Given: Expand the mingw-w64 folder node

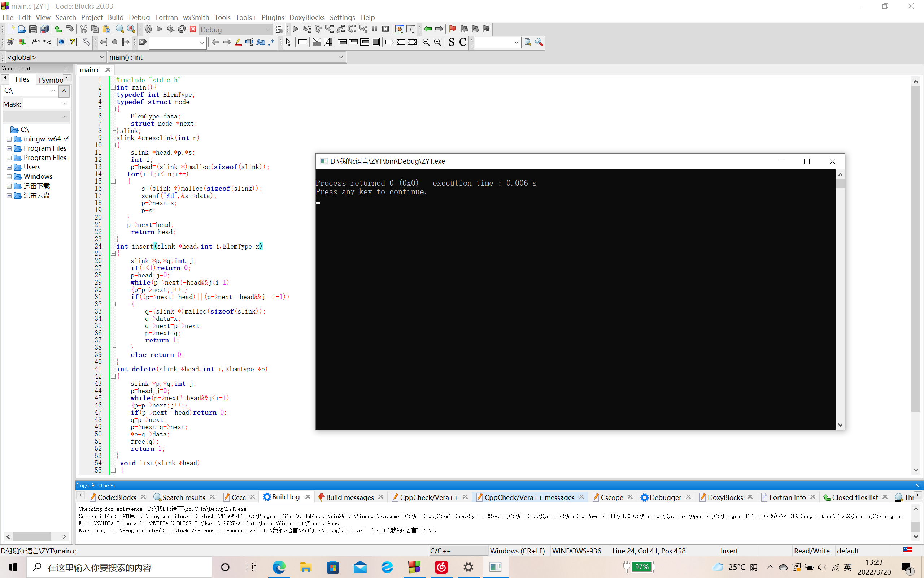Looking at the screenshot, I should 9,139.
